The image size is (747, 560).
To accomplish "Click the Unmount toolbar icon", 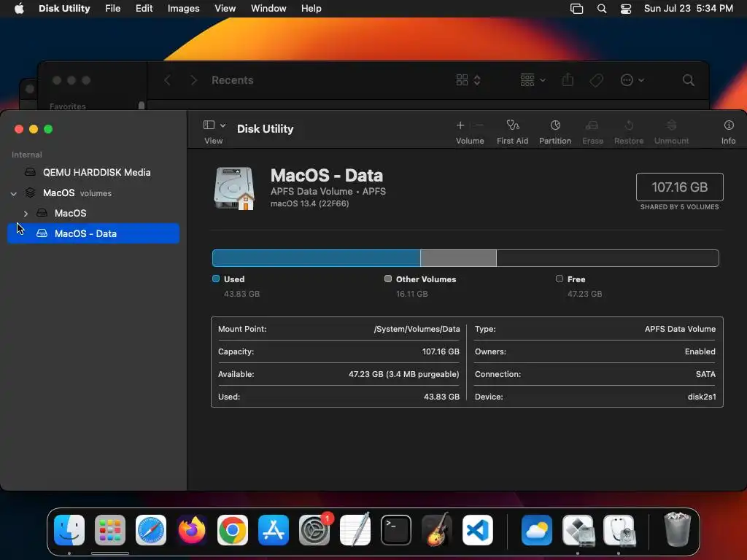I will coord(671,125).
